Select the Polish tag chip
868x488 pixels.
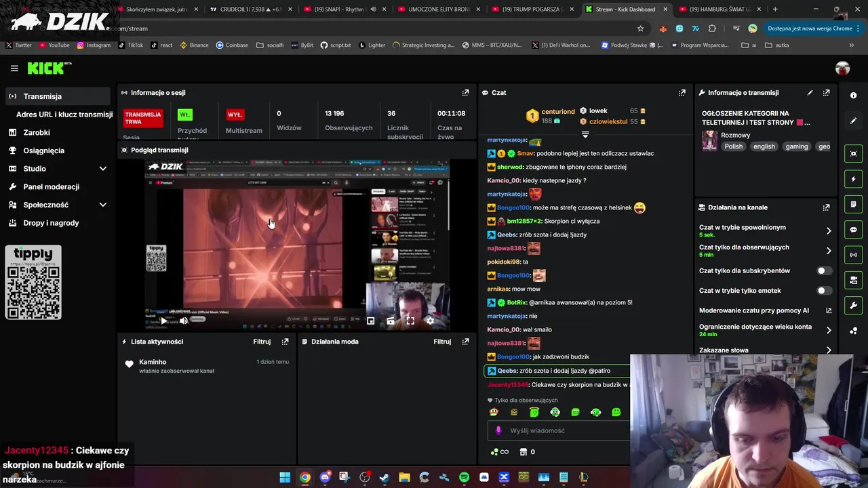click(x=733, y=146)
